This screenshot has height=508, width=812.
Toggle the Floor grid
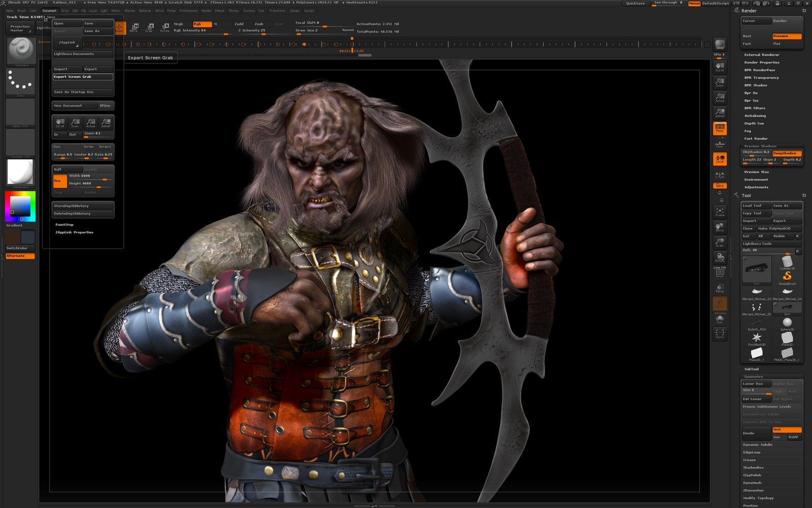tap(720, 144)
